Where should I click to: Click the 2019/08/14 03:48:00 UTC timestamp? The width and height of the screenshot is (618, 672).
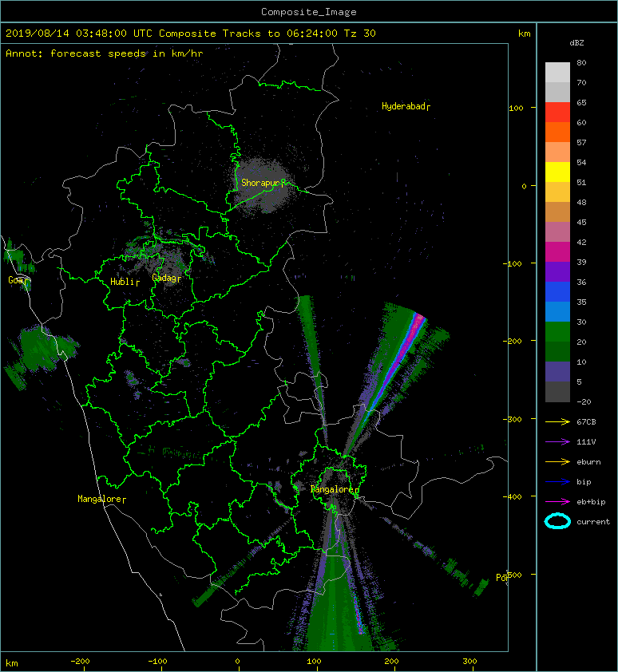tap(79, 34)
